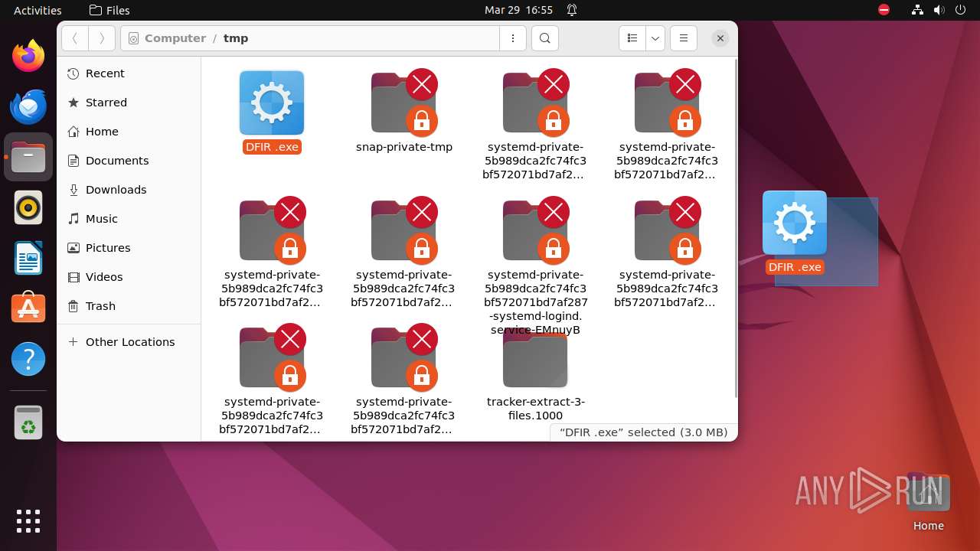Open the power menu icon
The image size is (980, 551).
click(961, 10)
